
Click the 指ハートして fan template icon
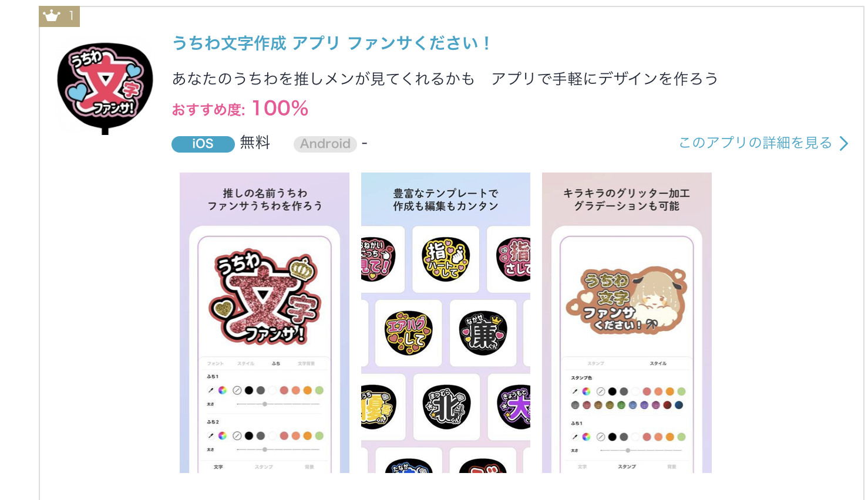[x=446, y=259]
